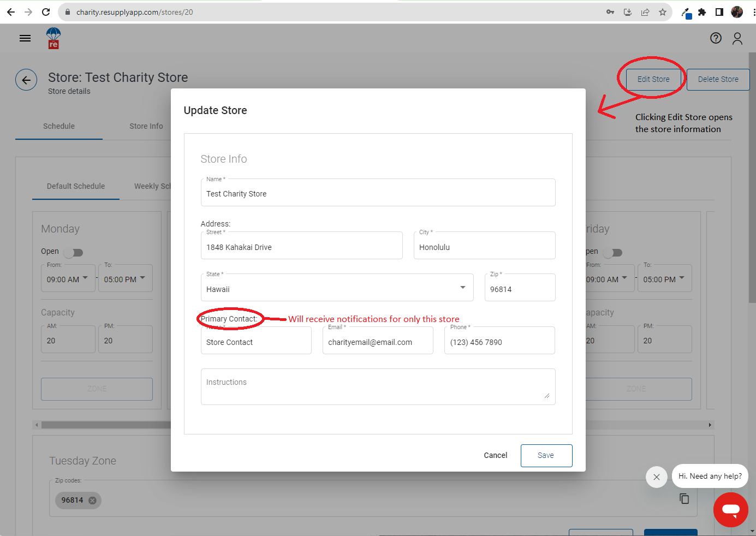The height and width of the screenshot is (536, 756).
Task: Switch to the Store Info tab
Action: click(x=146, y=126)
